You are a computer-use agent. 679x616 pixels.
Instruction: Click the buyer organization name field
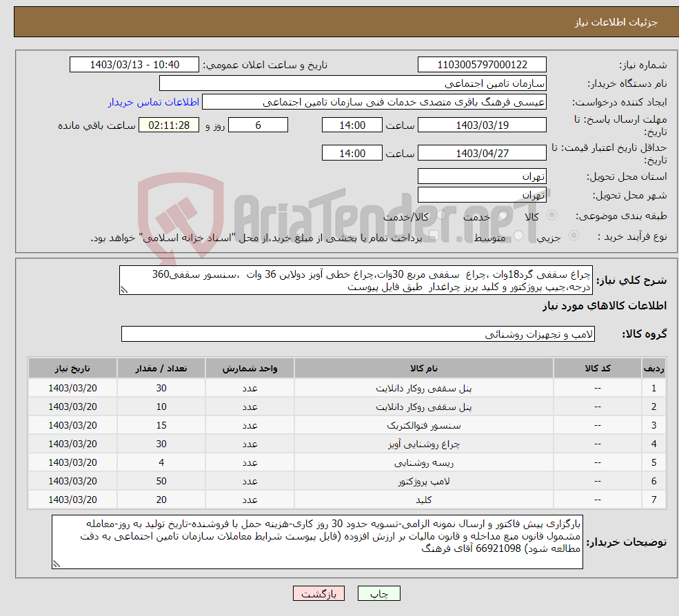coord(352,83)
